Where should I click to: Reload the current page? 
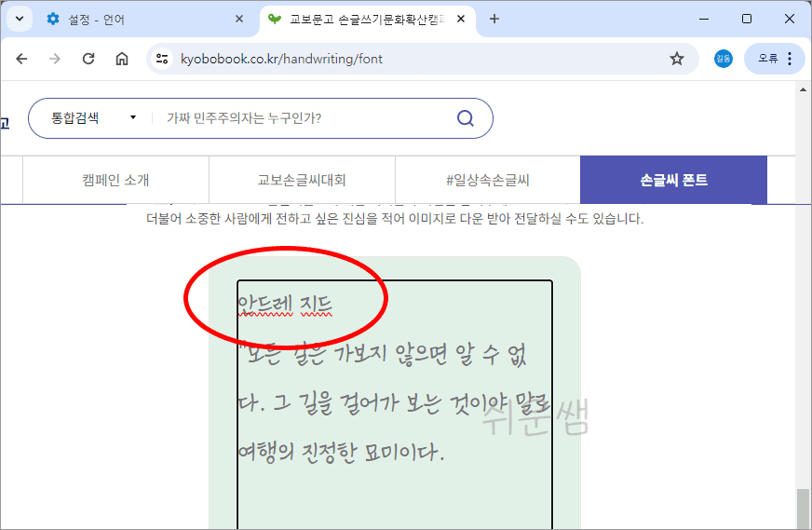[x=88, y=59]
